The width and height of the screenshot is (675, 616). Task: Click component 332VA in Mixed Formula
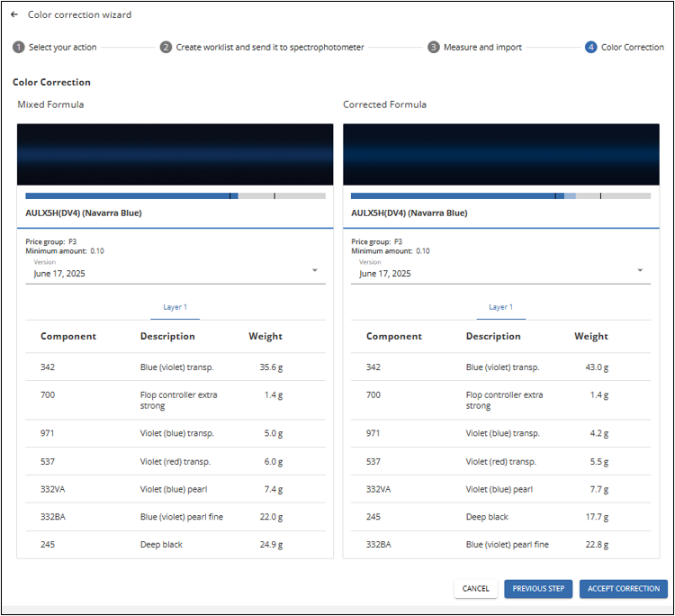52,489
